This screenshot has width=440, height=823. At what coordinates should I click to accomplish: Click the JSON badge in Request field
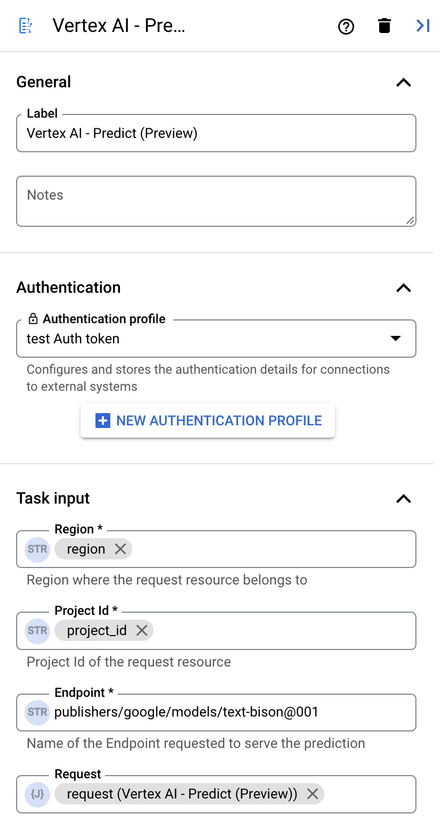click(37, 795)
